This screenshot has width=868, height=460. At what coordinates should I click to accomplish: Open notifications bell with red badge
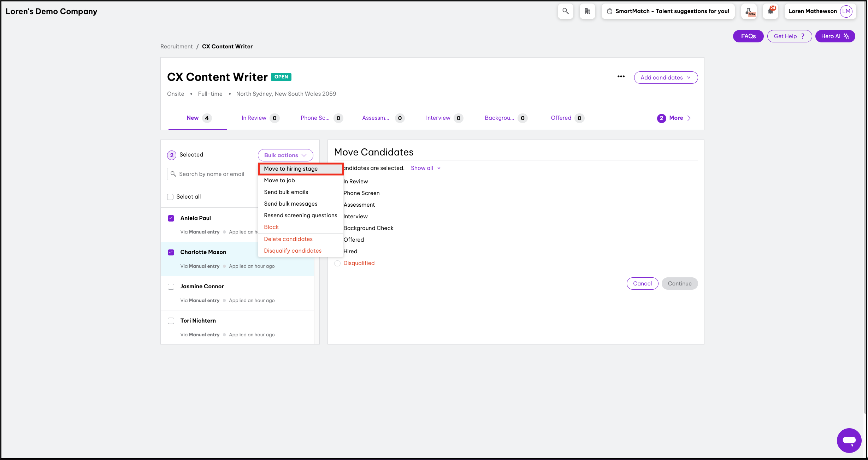770,11
